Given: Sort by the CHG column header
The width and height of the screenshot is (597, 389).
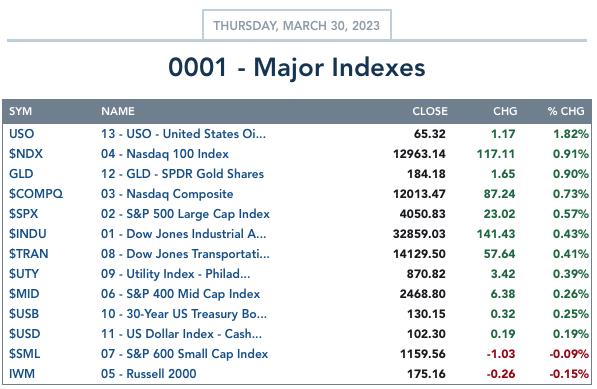Looking at the screenshot, I should click(x=505, y=111).
